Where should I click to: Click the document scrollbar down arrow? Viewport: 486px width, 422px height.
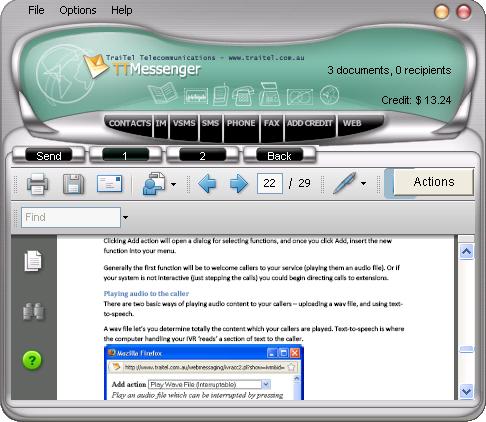pos(466,391)
